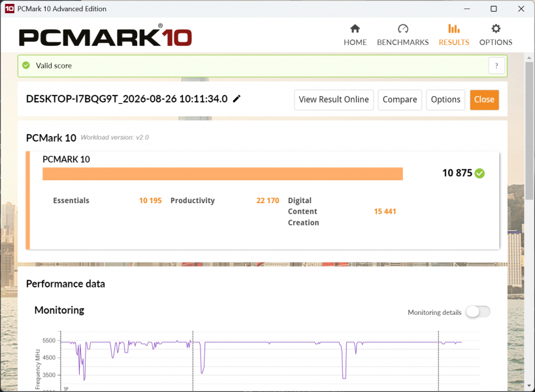This screenshot has height=392, width=535.
Task: Click the HOME menu label
Action: [355, 42]
